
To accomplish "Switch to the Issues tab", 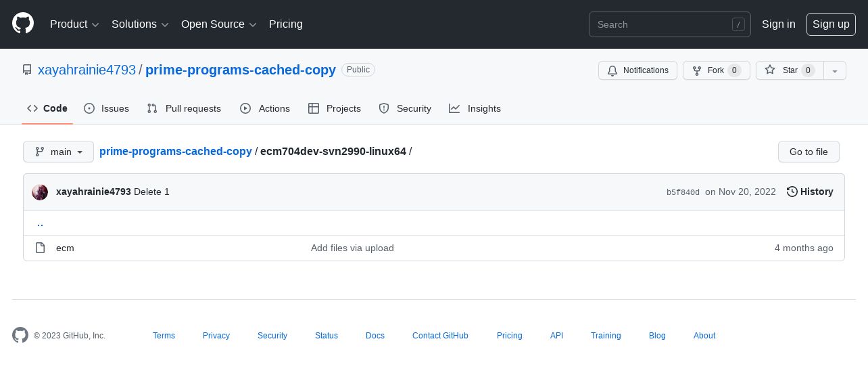I will 106,108.
